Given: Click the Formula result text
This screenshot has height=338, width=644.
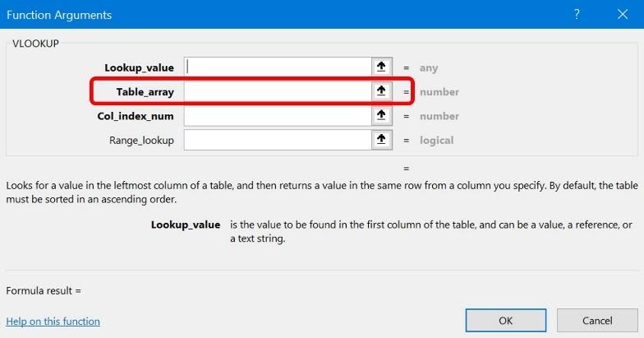Looking at the screenshot, I should tap(44, 290).
